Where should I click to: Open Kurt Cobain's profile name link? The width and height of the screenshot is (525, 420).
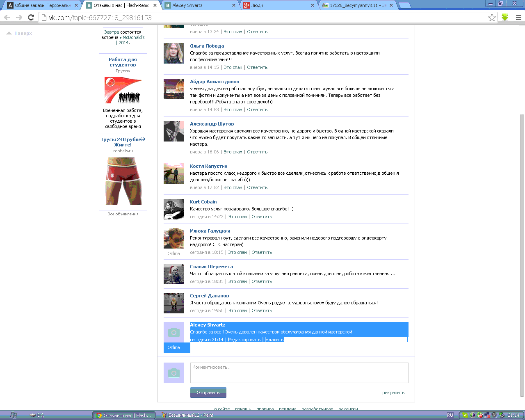[x=203, y=202]
